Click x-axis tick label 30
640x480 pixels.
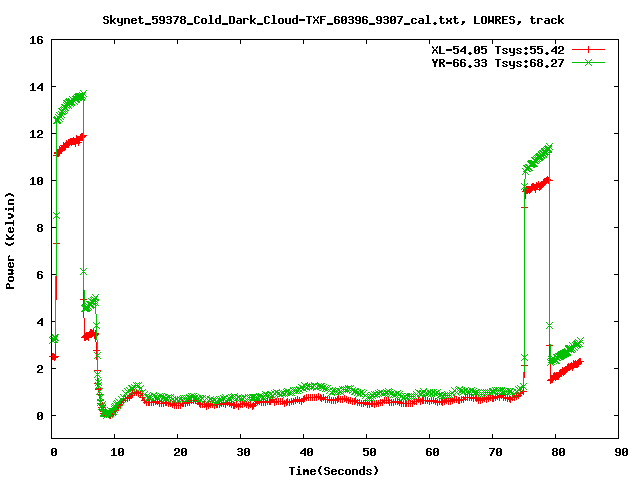tap(243, 452)
